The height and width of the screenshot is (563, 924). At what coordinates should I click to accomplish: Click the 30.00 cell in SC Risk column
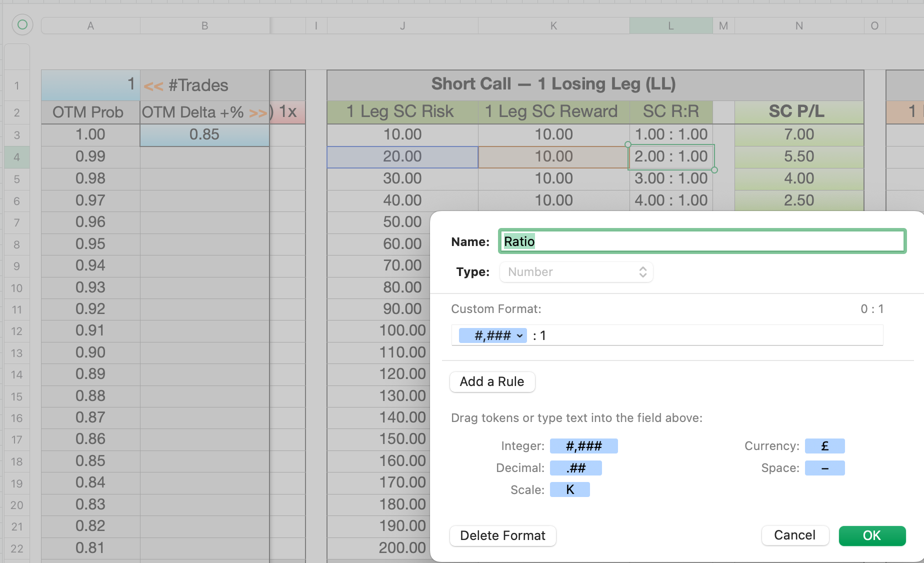402,179
